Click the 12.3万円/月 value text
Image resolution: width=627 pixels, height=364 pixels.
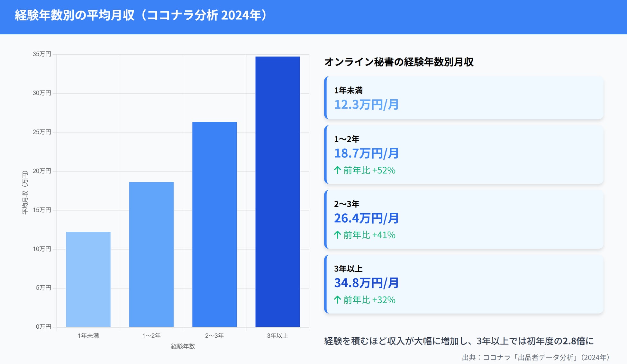click(366, 105)
